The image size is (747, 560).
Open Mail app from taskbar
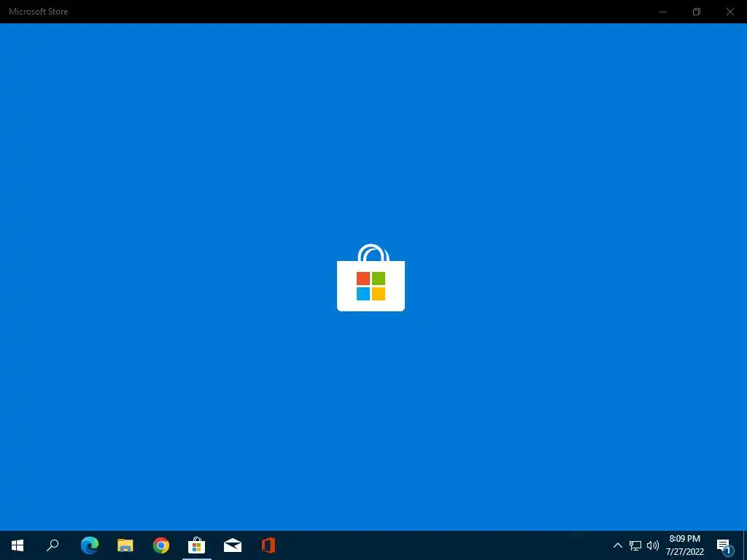(233, 545)
